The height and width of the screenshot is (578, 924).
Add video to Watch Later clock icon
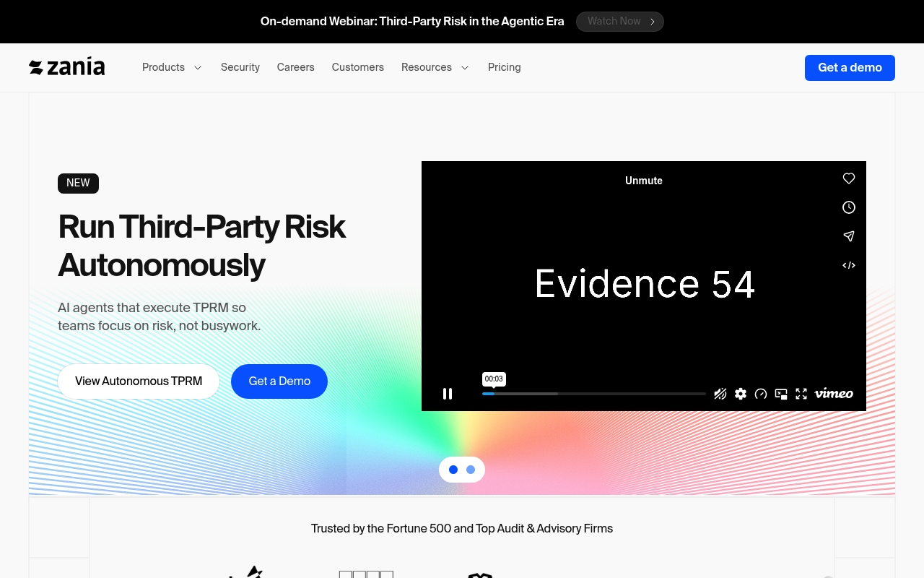[x=849, y=207]
